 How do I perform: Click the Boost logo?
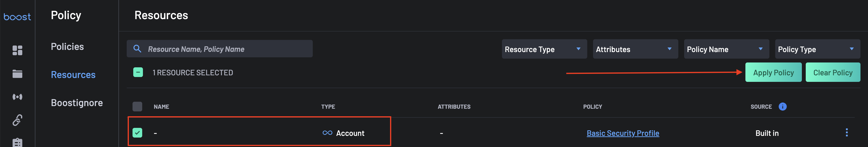(17, 16)
